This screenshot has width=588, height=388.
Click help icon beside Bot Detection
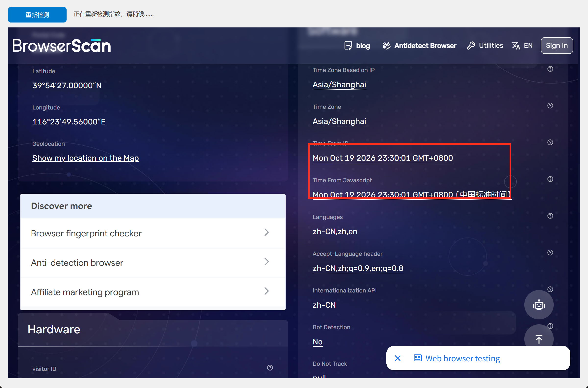pyautogui.click(x=550, y=326)
